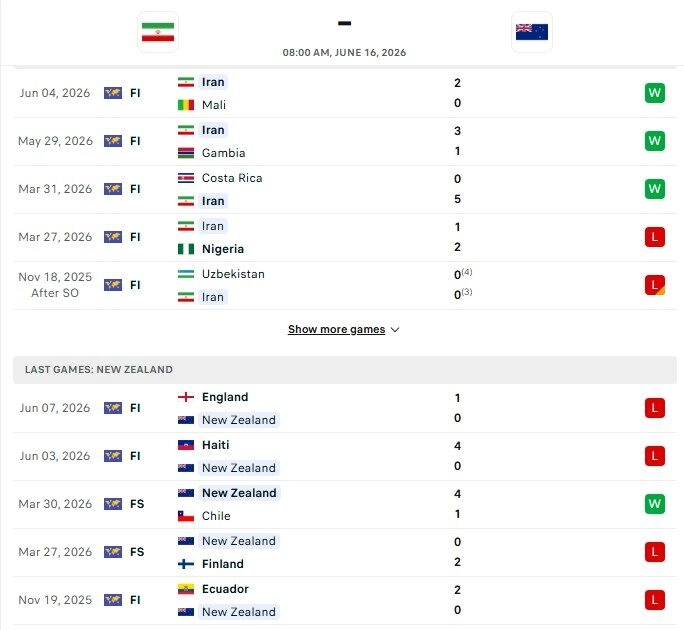Click the Ecuador flag icon
The height and width of the screenshot is (630, 684).
[186, 589]
